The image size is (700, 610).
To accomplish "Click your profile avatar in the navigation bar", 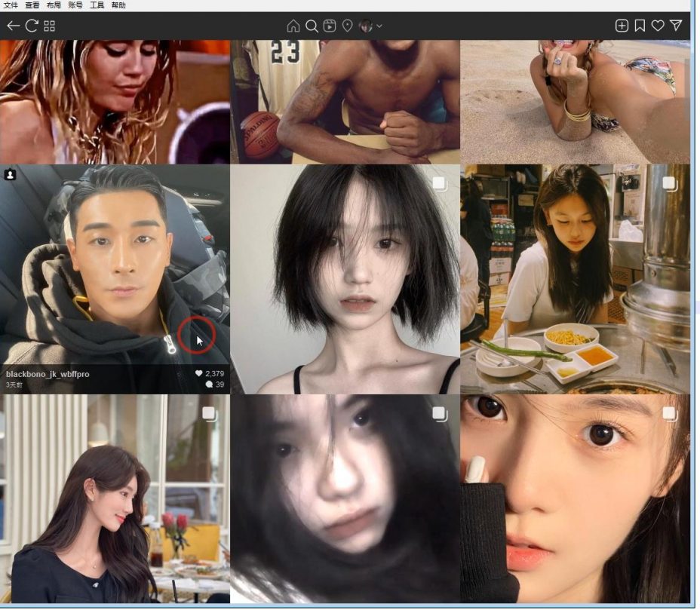I will (x=365, y=25).
